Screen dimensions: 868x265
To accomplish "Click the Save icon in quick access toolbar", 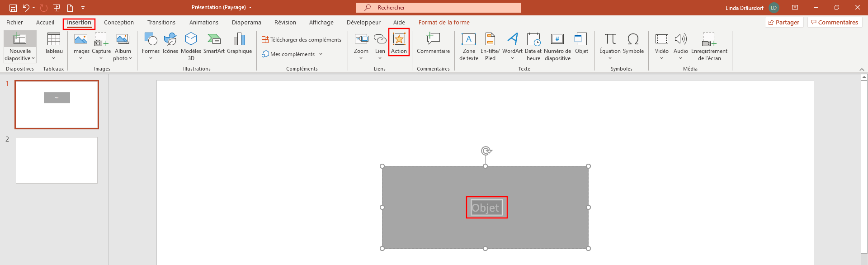I will pos(13,8).
